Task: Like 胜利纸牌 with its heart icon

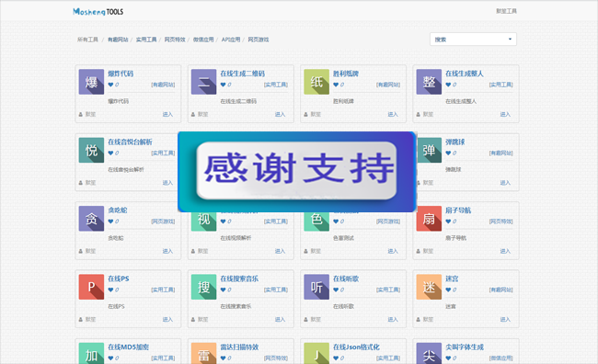Action: (336, 85)
